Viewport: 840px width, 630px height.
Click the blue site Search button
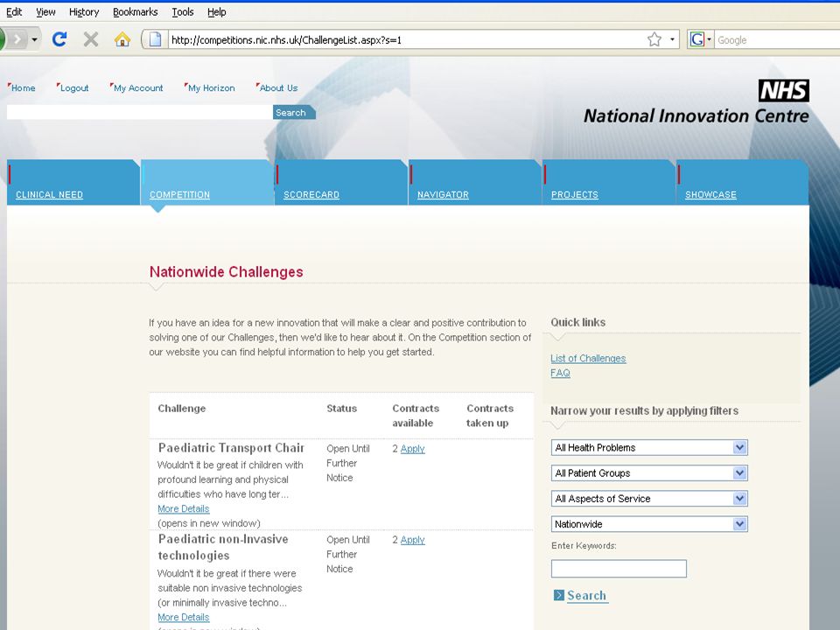[294, 113]
